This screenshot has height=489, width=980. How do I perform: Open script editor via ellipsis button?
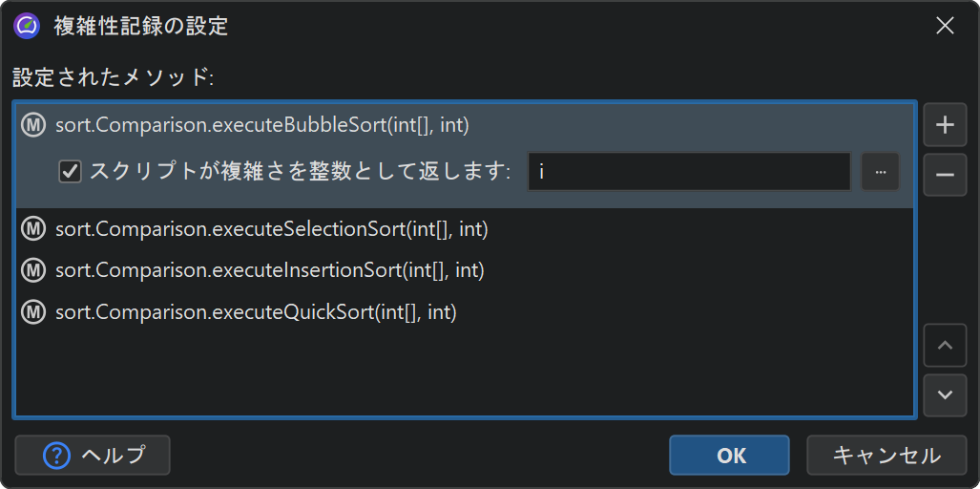click(x=880, y=172)
